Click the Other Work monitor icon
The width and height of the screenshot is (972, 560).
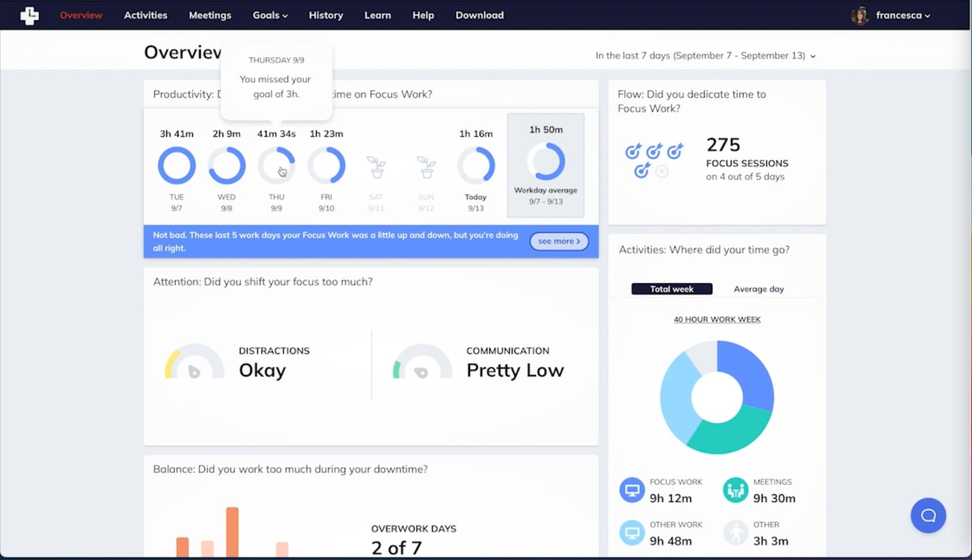point(632,533)
